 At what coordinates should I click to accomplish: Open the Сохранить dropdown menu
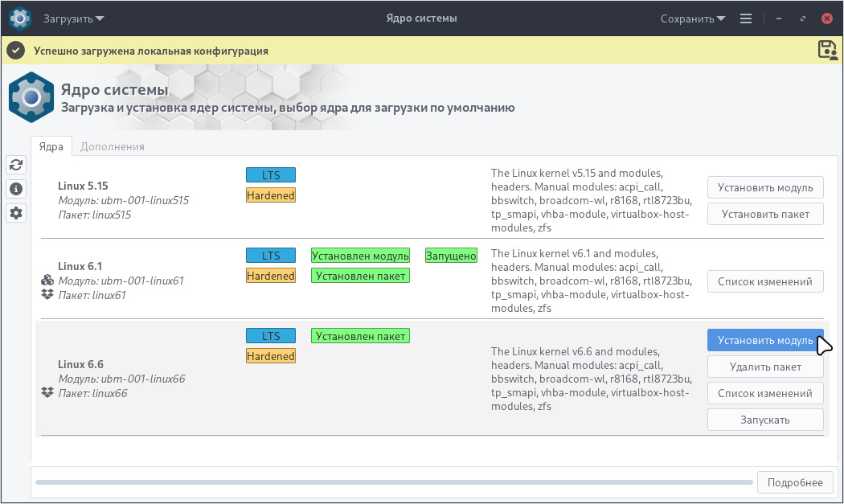click(x=693, y=18)
